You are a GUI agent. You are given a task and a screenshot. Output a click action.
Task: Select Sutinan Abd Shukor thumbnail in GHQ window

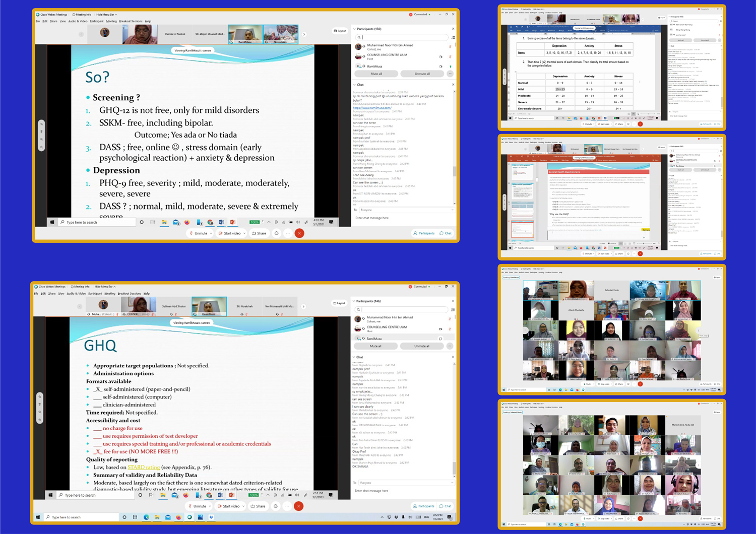click(x=174, y=306)
